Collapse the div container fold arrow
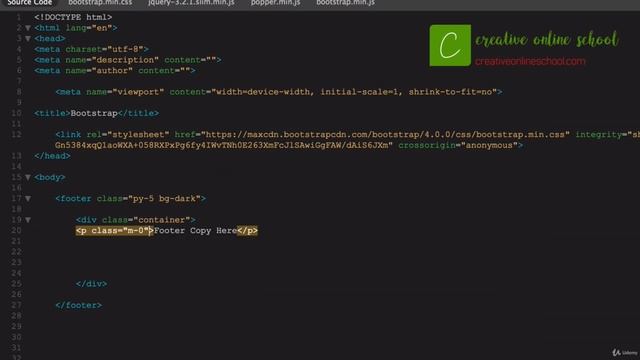The width and height of the screenshot is (640, 360). click(28, 220)
